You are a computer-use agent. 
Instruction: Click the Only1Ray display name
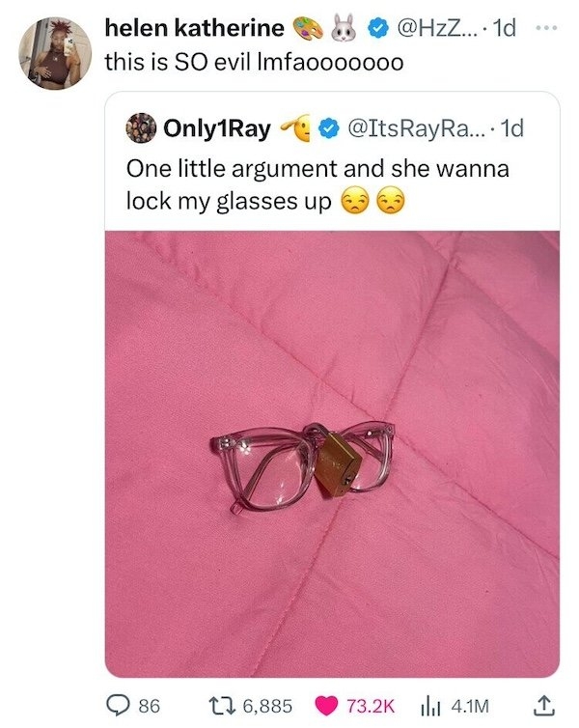217,128
